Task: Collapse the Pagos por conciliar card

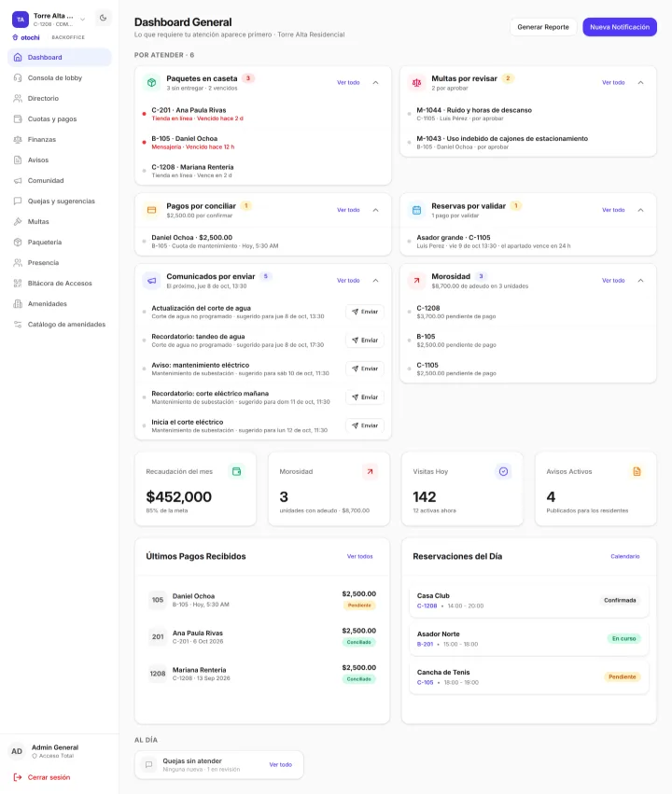Action: coord(376,210)
